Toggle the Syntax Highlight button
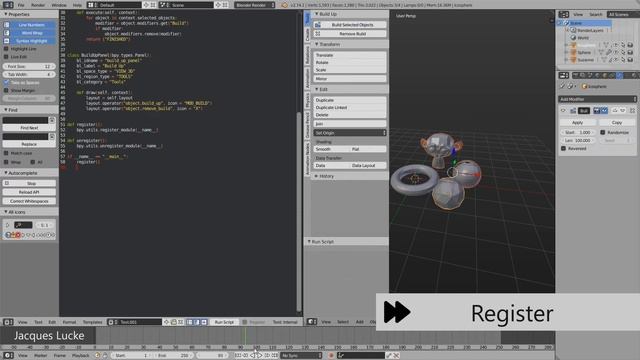Screen dimensions: 640x360 [29, 41]
